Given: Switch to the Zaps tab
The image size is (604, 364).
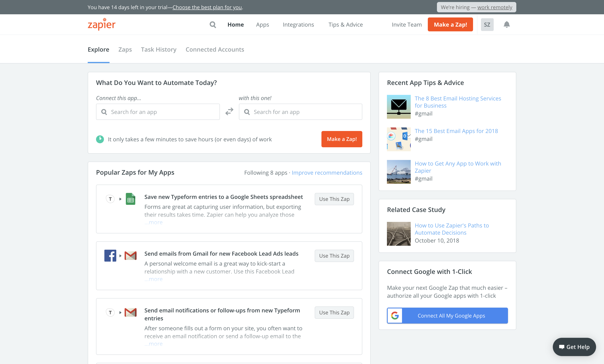Looking at the screenshot, I should point(125,49).
